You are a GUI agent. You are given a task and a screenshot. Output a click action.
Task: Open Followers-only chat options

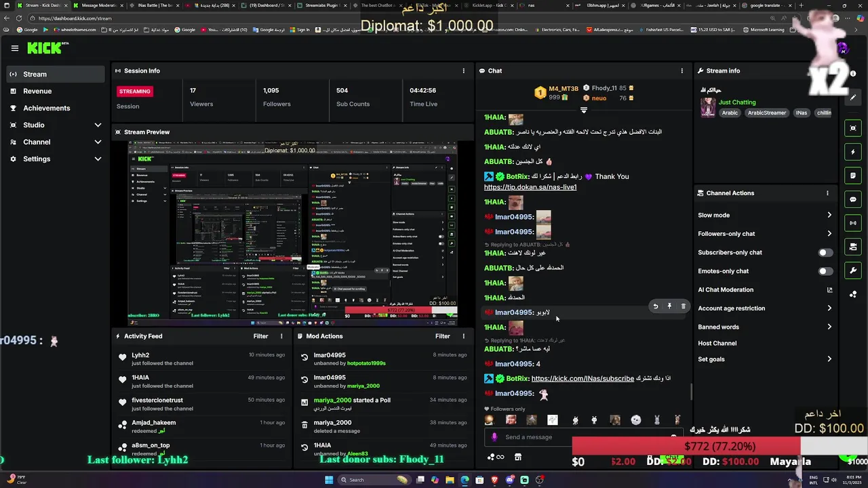(765, 234)
